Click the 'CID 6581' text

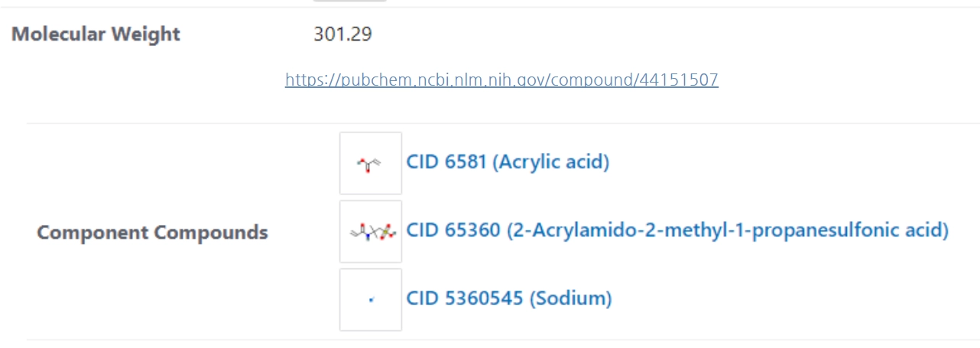coord(446,163)
